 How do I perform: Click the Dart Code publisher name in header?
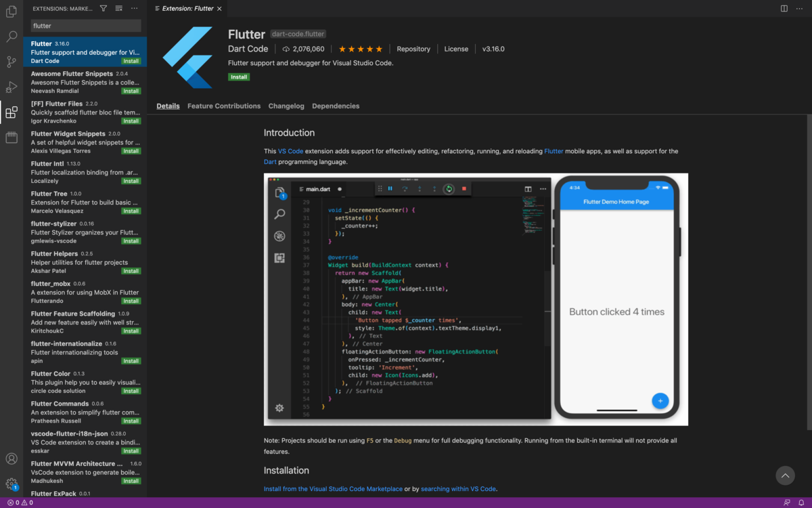click(x=248, y=49)
